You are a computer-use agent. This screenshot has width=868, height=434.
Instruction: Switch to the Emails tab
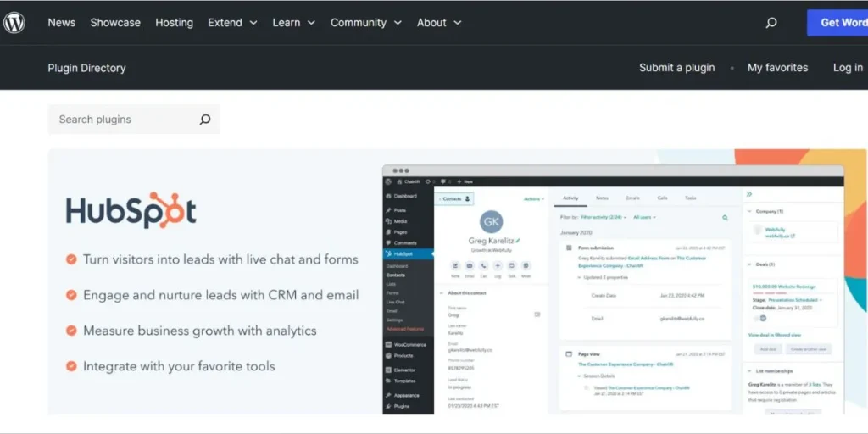pos(632,198)
